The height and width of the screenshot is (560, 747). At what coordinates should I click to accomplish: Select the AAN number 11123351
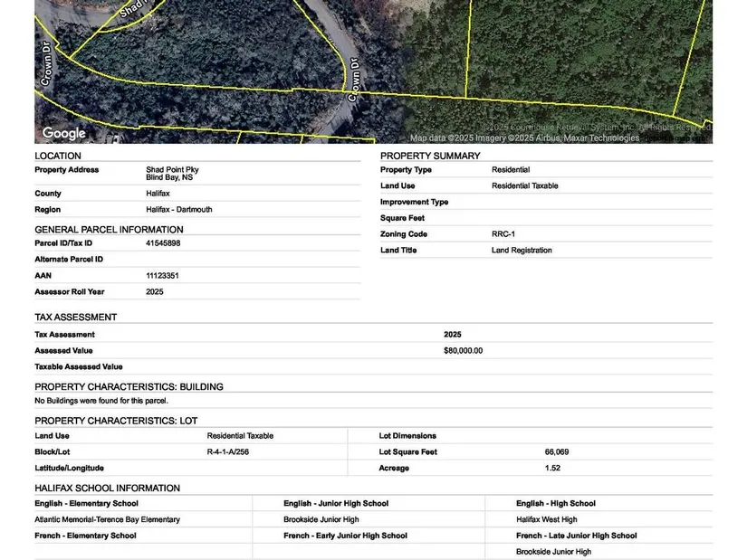coord(162,276)
